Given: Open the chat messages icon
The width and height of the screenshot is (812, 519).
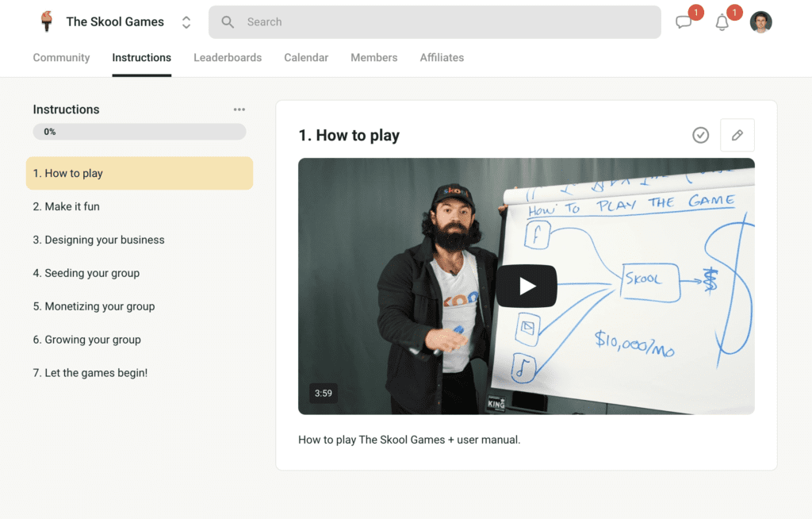Looking at the screenshot, I should point(684,22).
